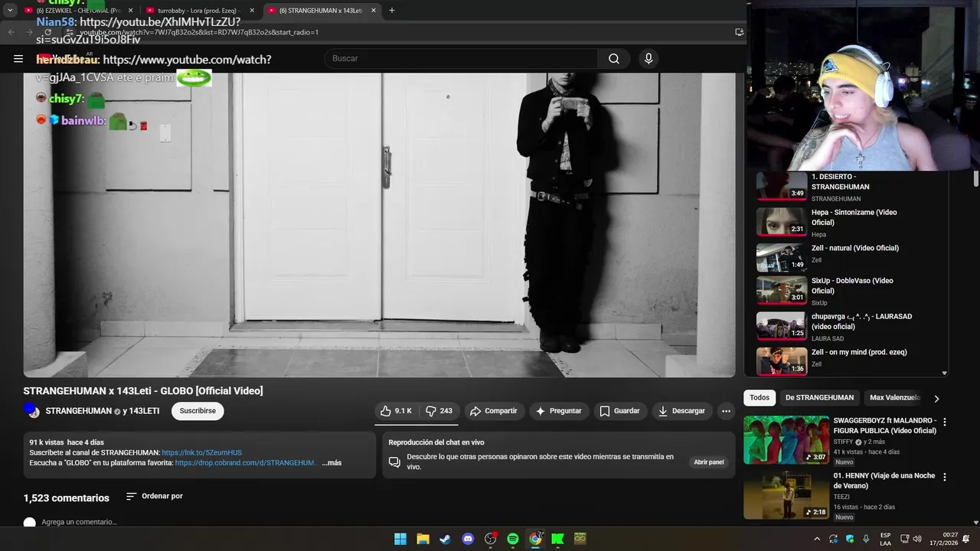
Task: Dislike the video with thumbs down
Action: tap(439, 411)
